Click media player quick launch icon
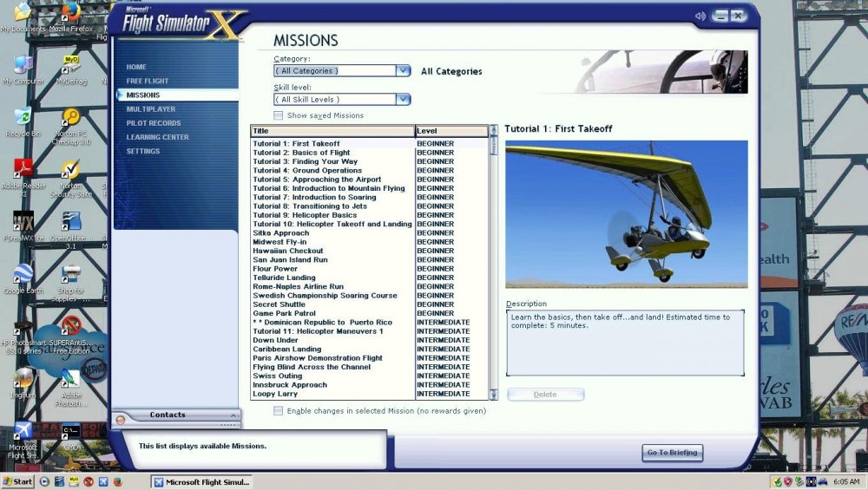The image size is (868, 490). click(x=45, y=481)
